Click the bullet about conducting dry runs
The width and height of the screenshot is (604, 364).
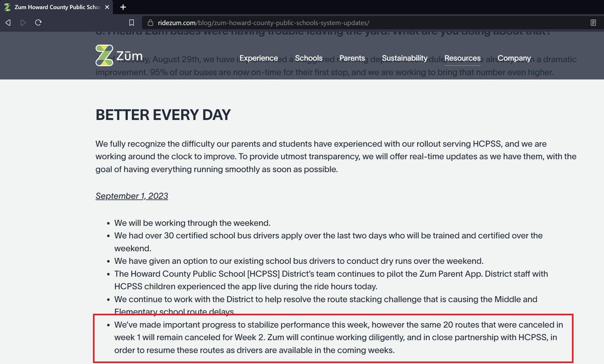pos(298,261)
